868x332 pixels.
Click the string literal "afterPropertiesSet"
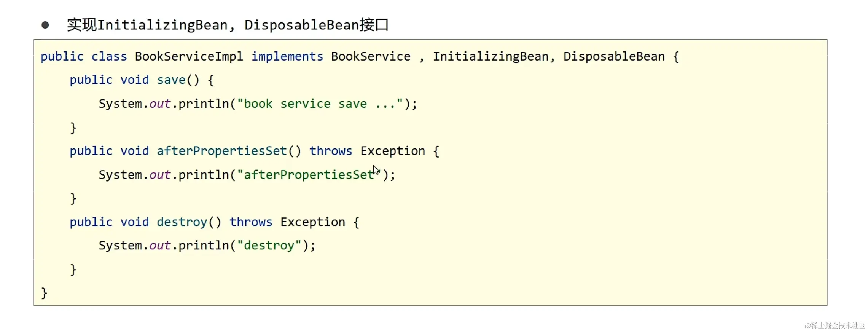pyautogui.click(x=309, y=175)
